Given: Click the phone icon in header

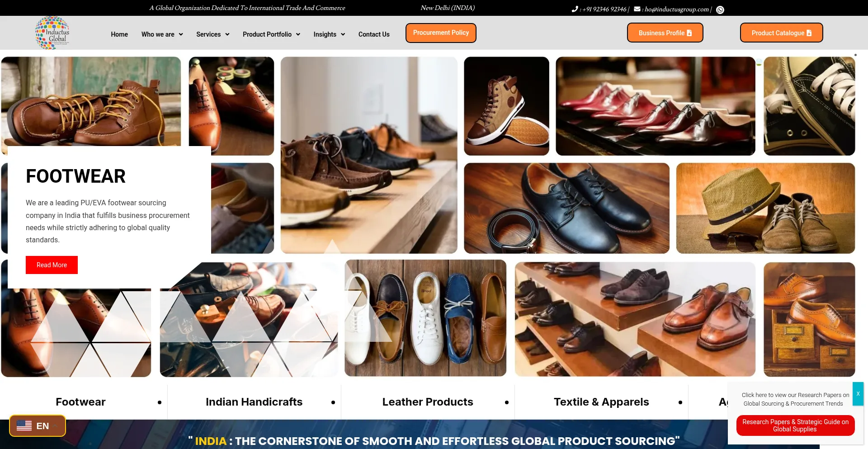Looking at the screenshot, I should tap(575, 9).
